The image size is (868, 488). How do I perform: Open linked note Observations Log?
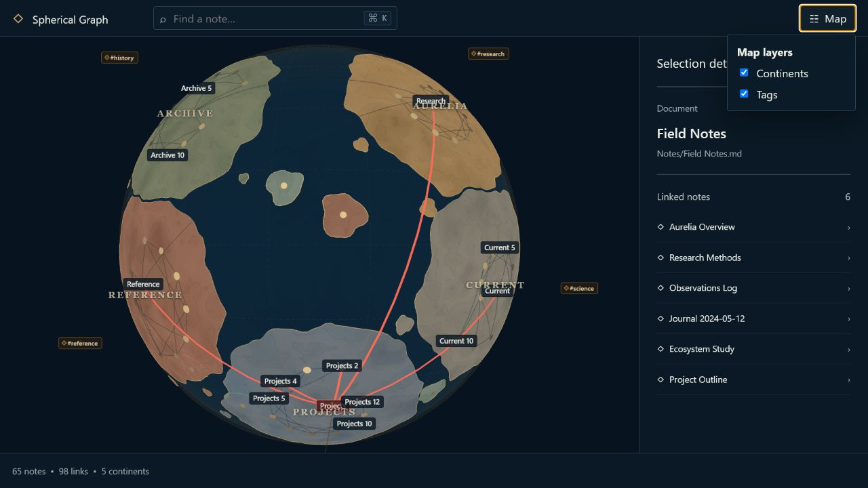753,288
